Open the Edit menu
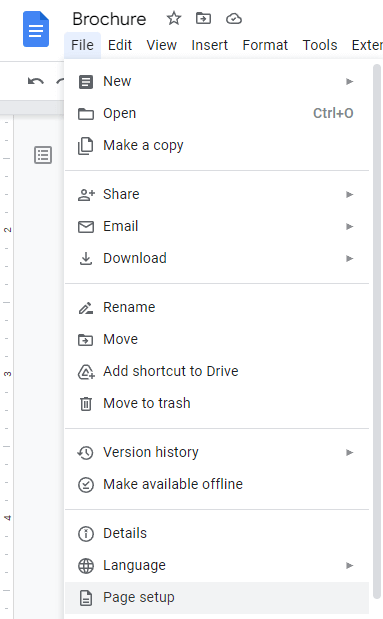Image resolution: width=383 pixels, height=619 pixels. pos(120,45)
